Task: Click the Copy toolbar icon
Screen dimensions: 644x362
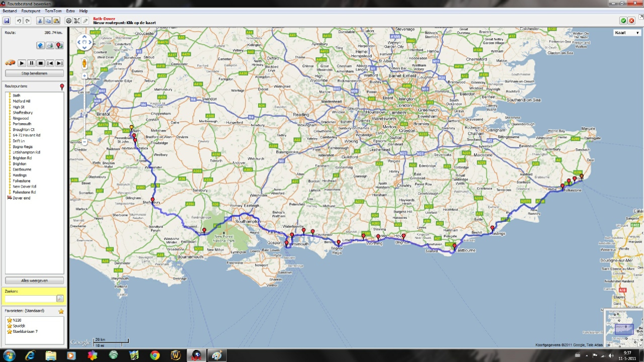Action: [x=48, y=21]
